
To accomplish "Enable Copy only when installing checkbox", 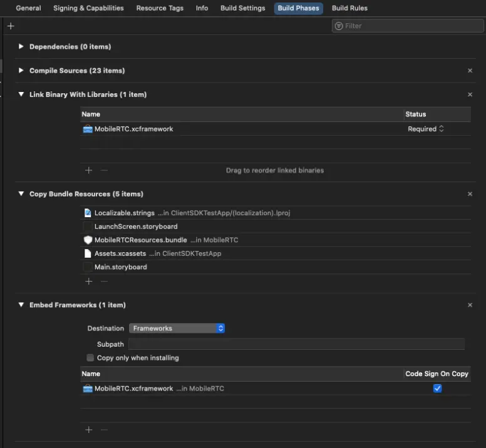I will pyautogui.click(x=91, y=358).
